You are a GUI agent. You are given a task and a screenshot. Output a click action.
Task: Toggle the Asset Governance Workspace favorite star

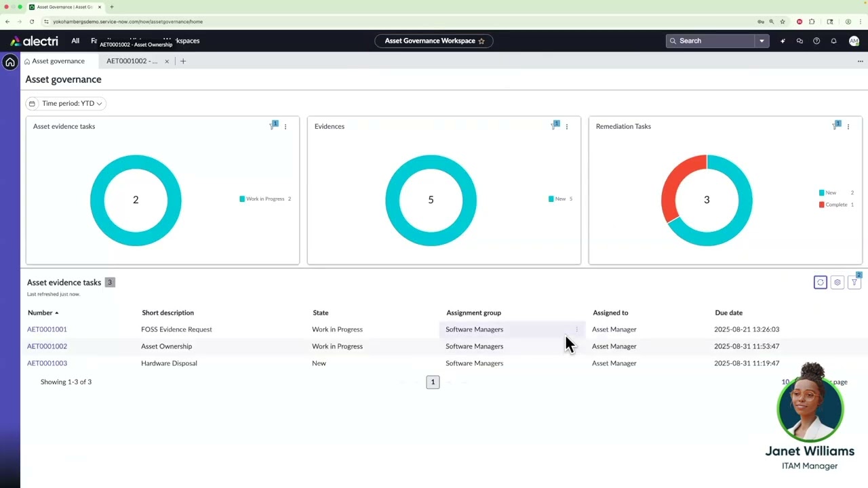pyautogui.click(x=481, y=41)
